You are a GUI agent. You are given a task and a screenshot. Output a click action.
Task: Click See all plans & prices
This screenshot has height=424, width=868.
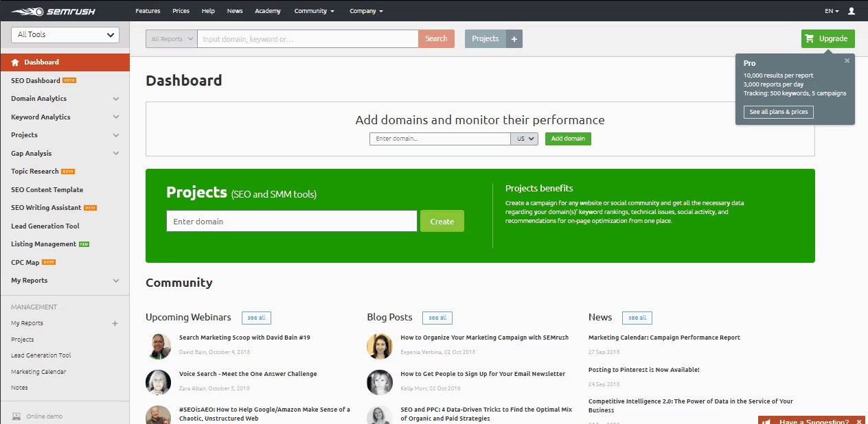pos(778,112)
